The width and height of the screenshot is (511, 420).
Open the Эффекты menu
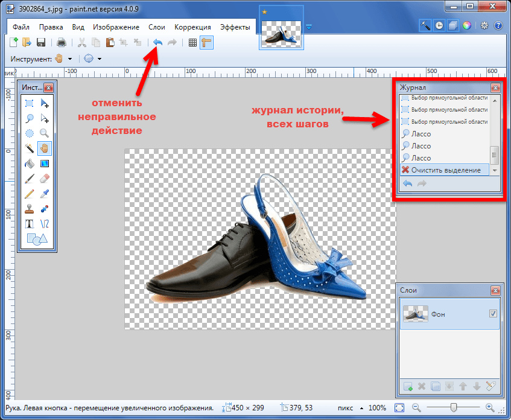[235, 27]
